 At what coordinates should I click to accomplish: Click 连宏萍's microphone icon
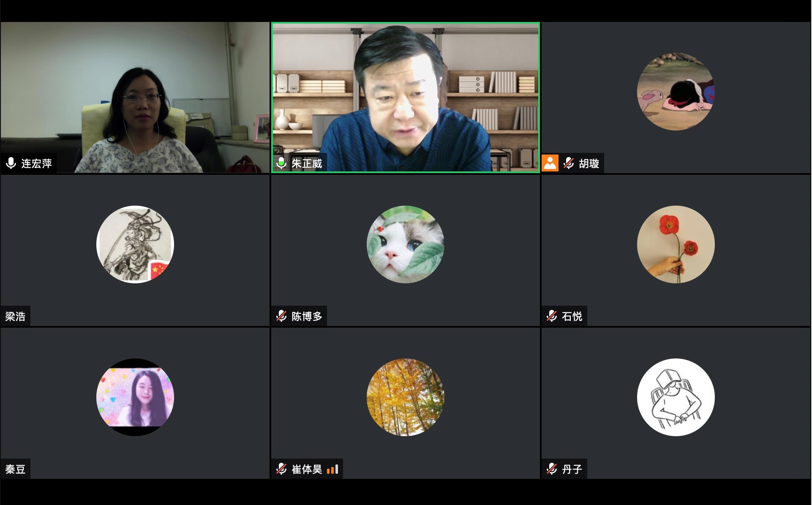point(11,163)
